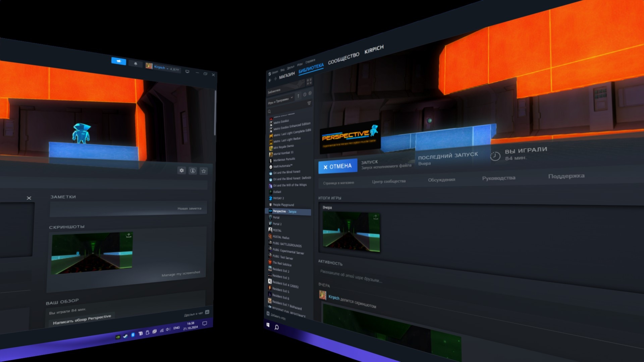Screen dimensions: 644x362
Task: Click the NVIDIA tray icon in taskbar
Action: pyautogui.click(x=118, y=337)
